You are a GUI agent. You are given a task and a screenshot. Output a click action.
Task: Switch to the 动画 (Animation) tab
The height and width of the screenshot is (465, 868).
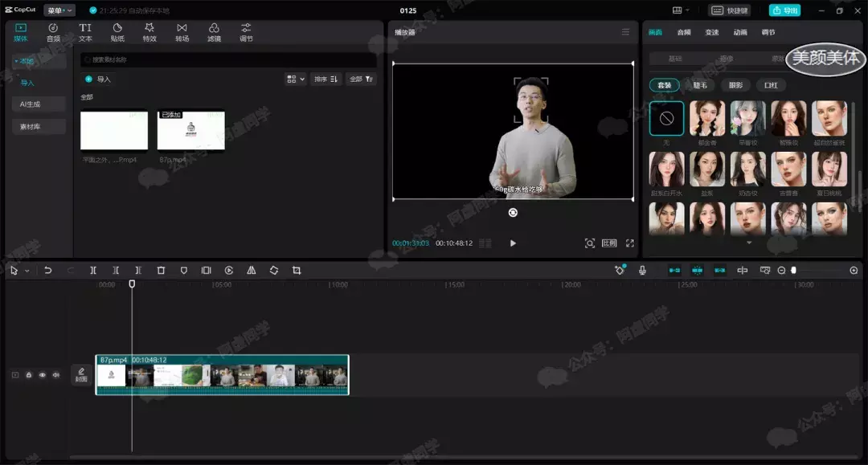pos(740,32)
